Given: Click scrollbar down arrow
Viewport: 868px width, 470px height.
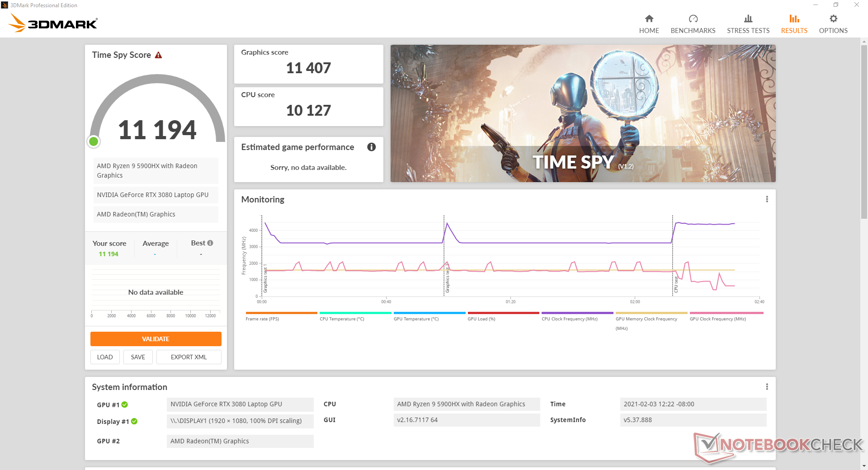Looking at the screenshot, I should click(x=864, y=466).
